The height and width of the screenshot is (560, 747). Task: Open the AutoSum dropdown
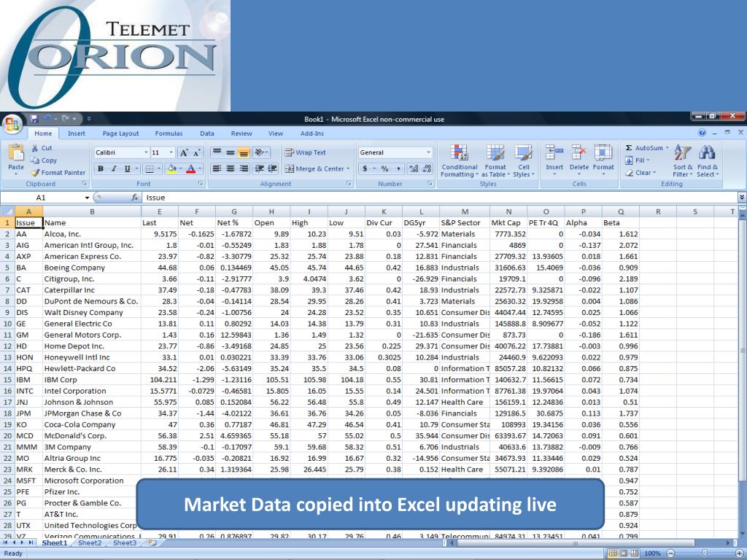tap(667, 148)
